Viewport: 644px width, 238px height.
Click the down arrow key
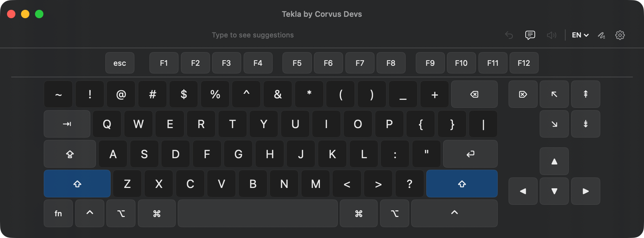tap(554, 191)
